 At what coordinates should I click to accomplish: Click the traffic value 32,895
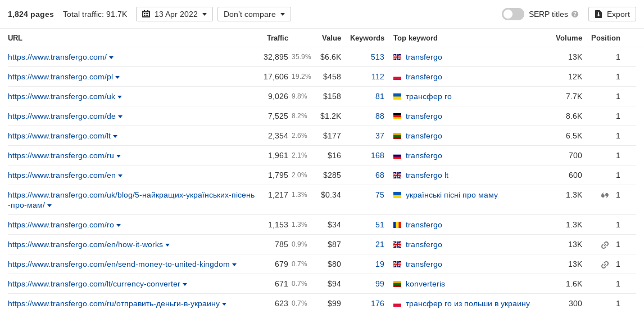pos(275,57)
